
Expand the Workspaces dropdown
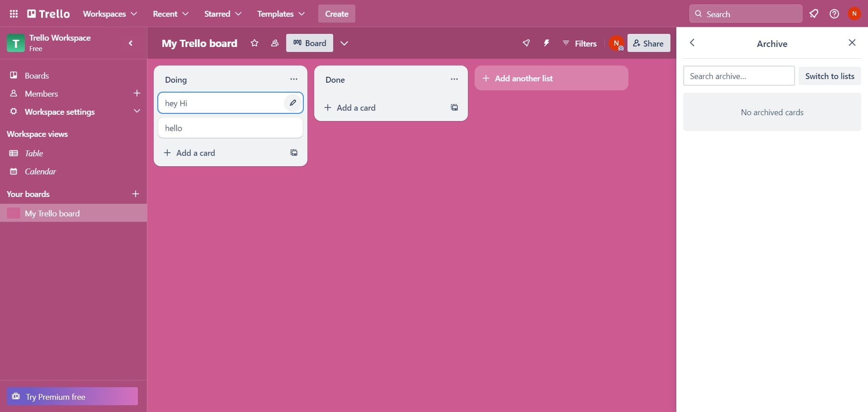[110, 14]
